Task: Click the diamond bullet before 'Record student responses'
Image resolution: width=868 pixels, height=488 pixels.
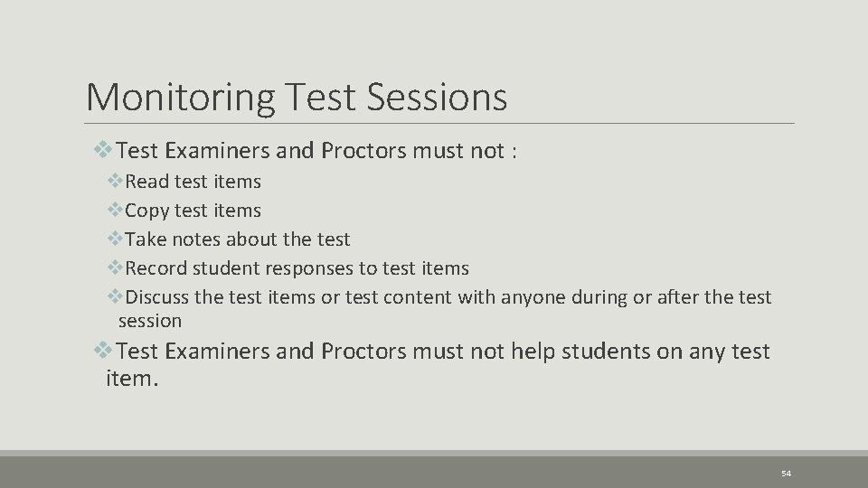Action: tap(115, 268)
